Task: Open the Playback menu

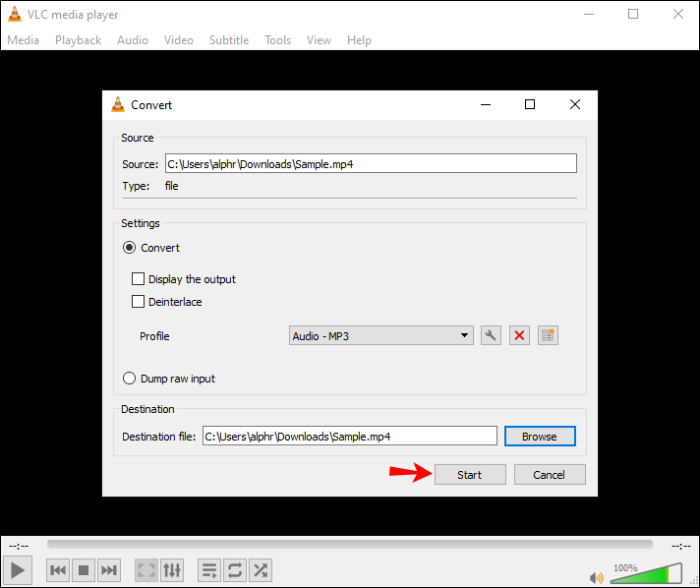Action: click(78, 40)
